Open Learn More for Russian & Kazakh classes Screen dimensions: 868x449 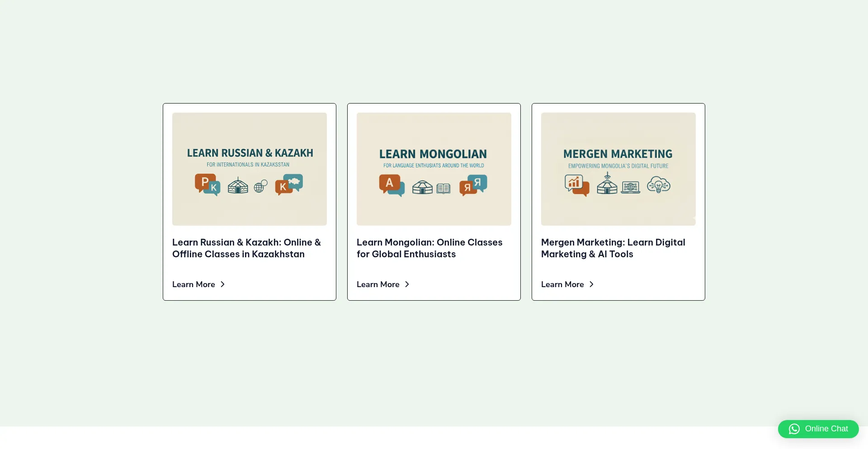click(x=193, y=284)
